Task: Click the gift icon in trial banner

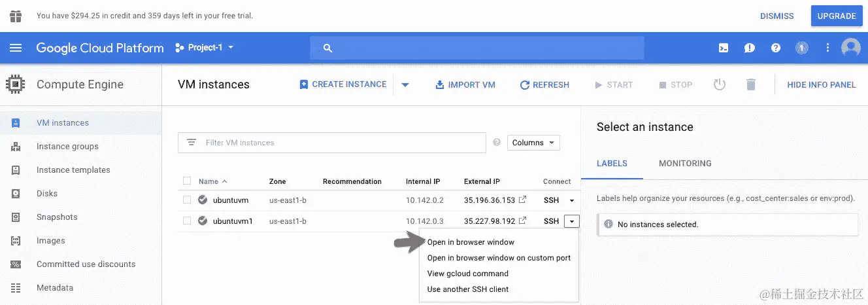Action: (16, 16)
